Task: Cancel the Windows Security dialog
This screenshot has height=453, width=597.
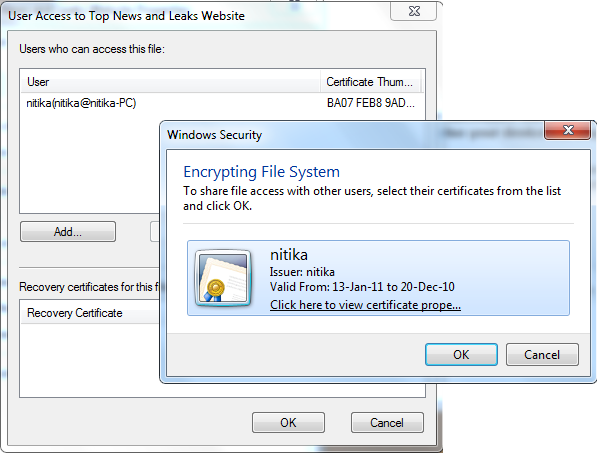Action: (x=542, y=354)
